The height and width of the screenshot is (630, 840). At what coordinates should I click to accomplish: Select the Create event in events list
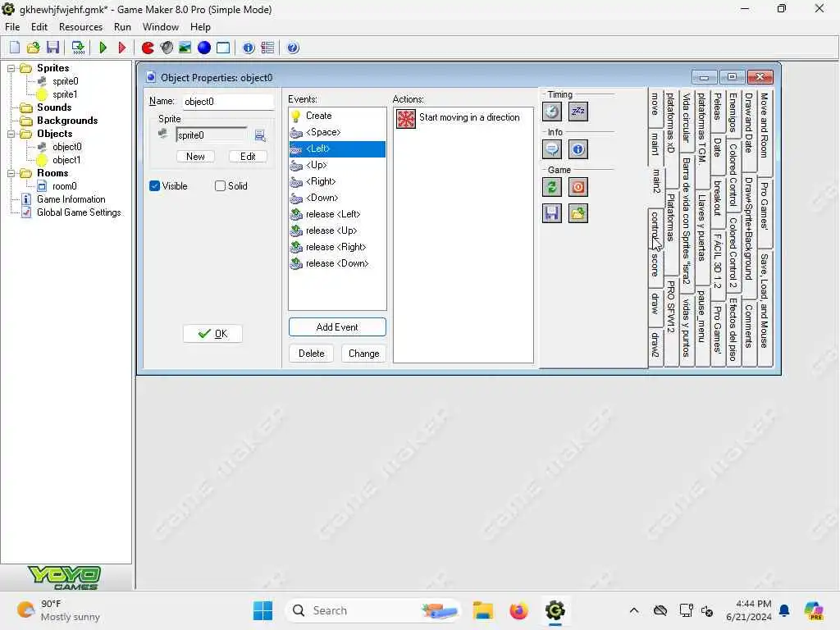(337, 116)
